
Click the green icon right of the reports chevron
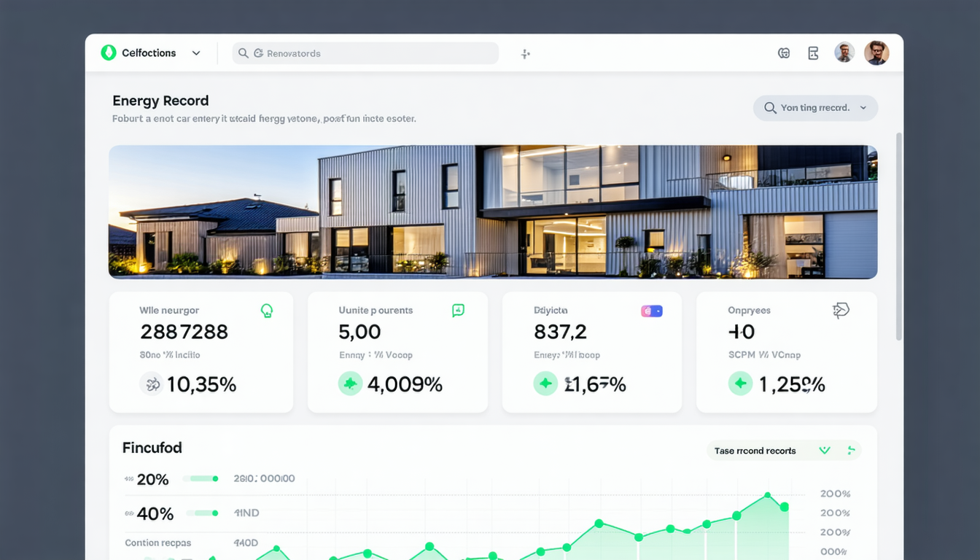pyautogui.click(x=851, y=451)
